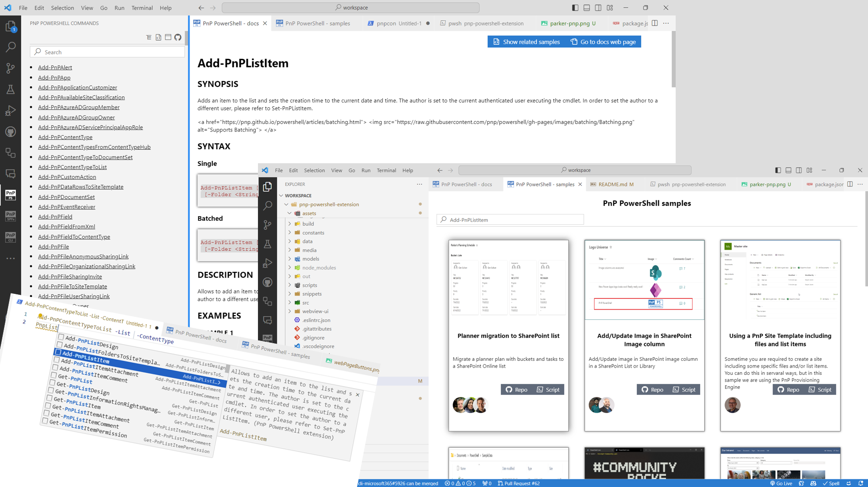The image size is (868, 487).
Task: Open the Add-PnPContentType command link
Action: pos(65,137)
